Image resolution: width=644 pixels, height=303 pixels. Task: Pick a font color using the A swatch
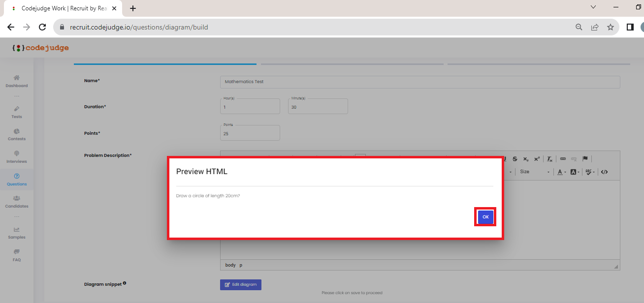point(560,172)
